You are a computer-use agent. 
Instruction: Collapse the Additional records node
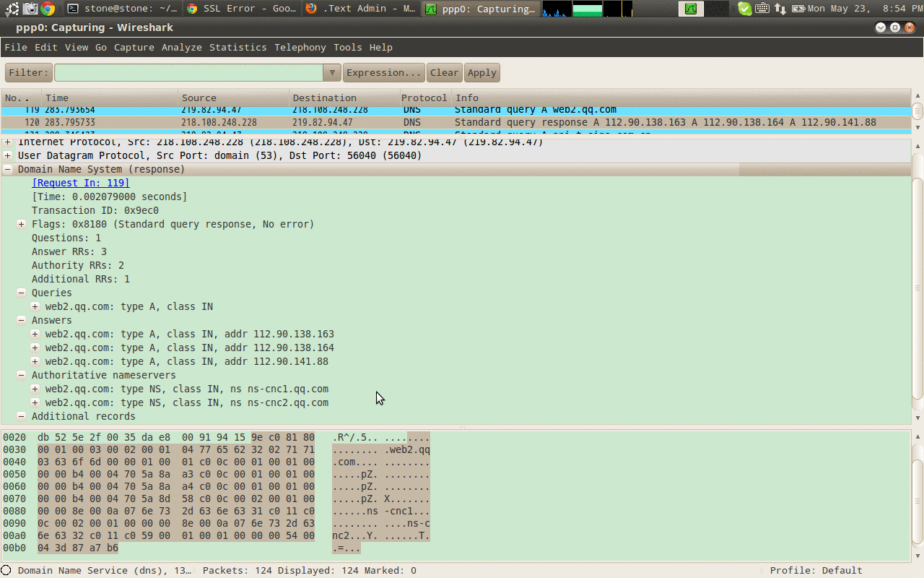tap(22, 416)
